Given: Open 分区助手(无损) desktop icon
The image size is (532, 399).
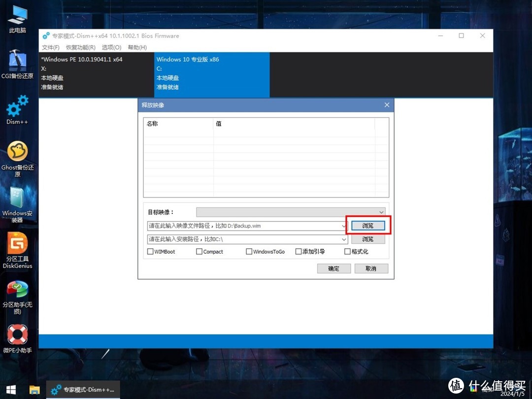Looking at the screenshot, I should [18, 297].
